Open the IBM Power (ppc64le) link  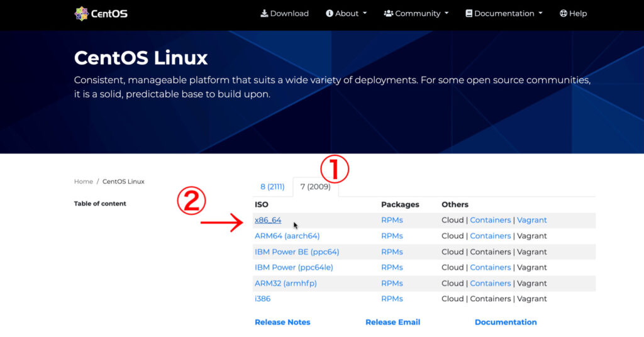[x=294, y=267]
